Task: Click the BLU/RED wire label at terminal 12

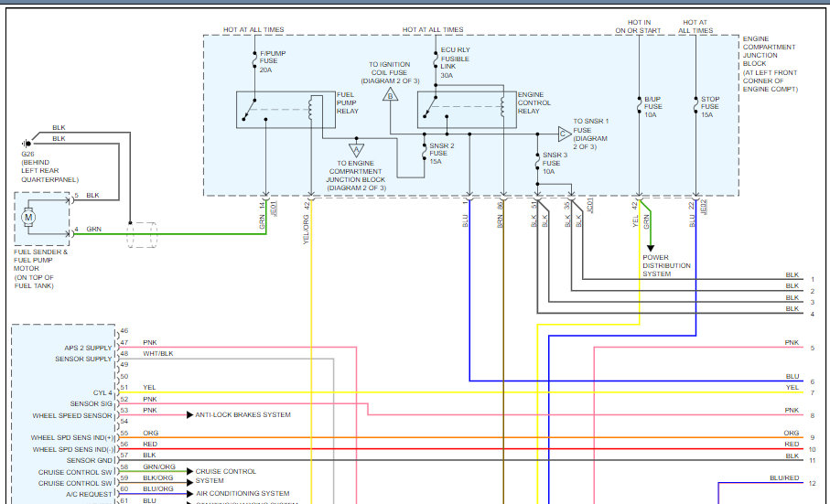Action: (x=784, y=478)
